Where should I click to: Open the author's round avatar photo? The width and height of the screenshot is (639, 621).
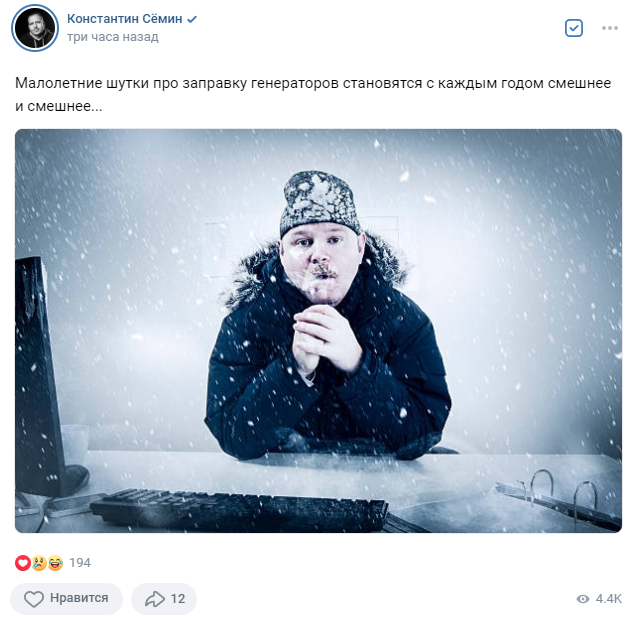[35, 28]
